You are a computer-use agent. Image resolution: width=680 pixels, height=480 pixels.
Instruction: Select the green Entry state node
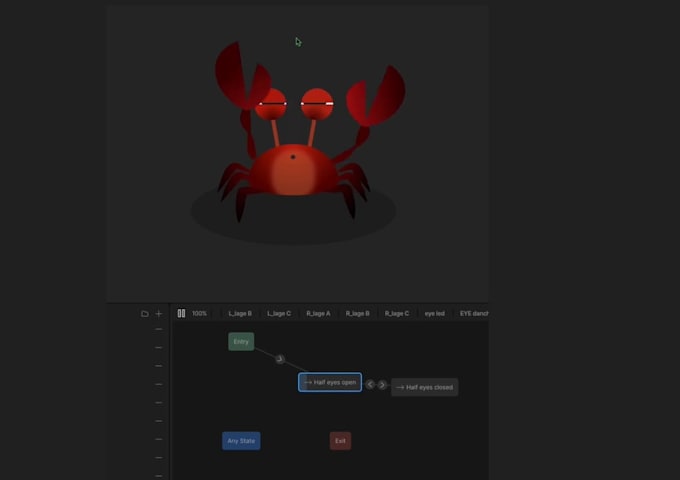click(241, 342)
